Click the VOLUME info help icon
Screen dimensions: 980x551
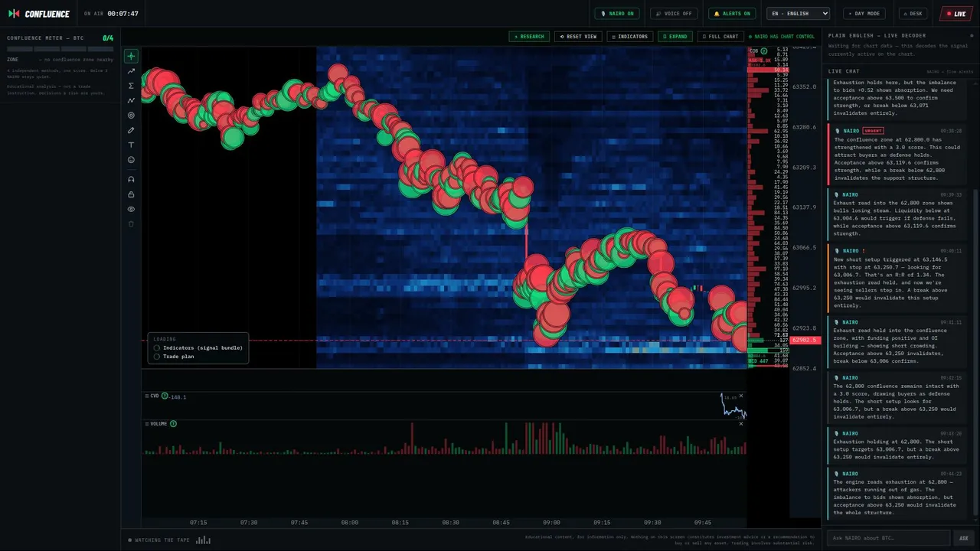[x=173, y=424]
